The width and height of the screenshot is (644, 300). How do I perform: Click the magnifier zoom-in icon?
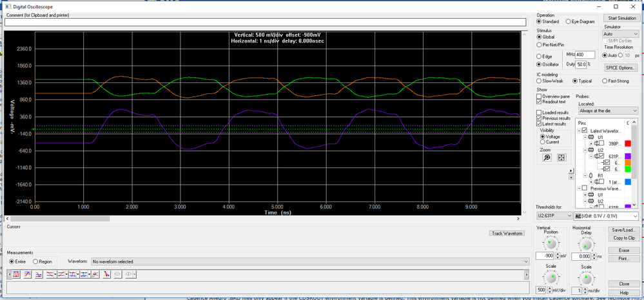pyautogui.click(x=547, y=157)
